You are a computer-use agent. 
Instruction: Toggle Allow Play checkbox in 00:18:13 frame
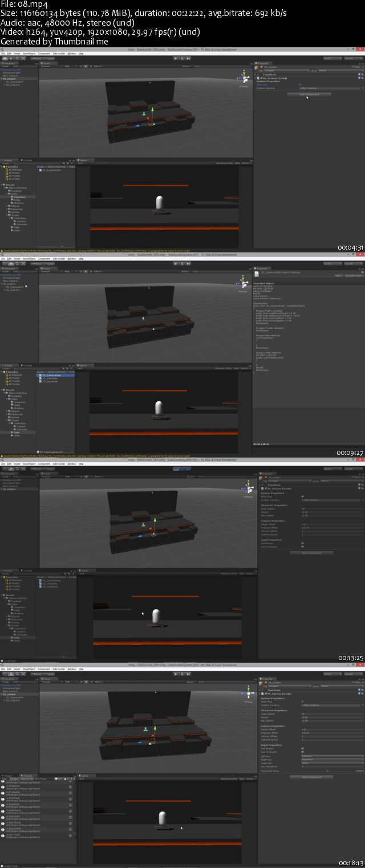tap(302, 702)
